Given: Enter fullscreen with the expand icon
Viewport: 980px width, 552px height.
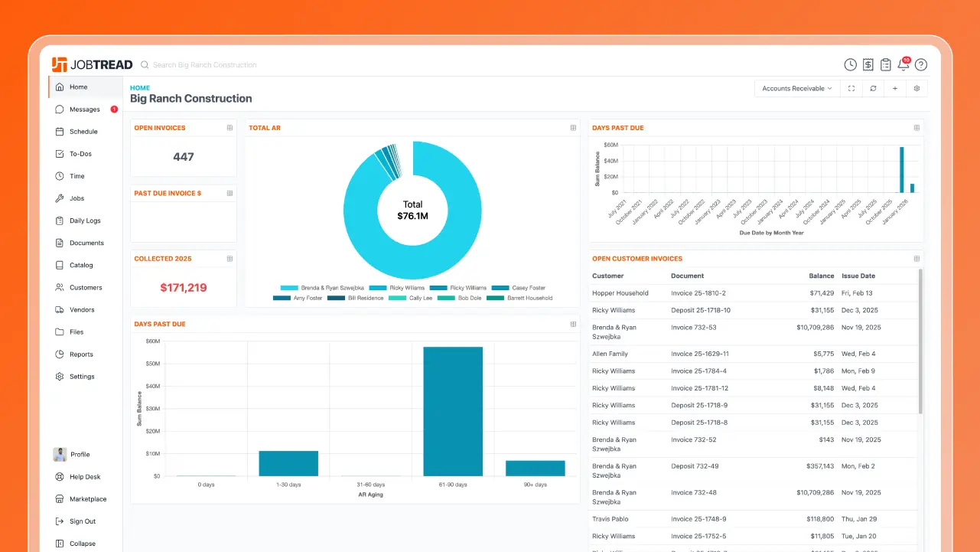Looking at the screenshot, I should point(851,88).
